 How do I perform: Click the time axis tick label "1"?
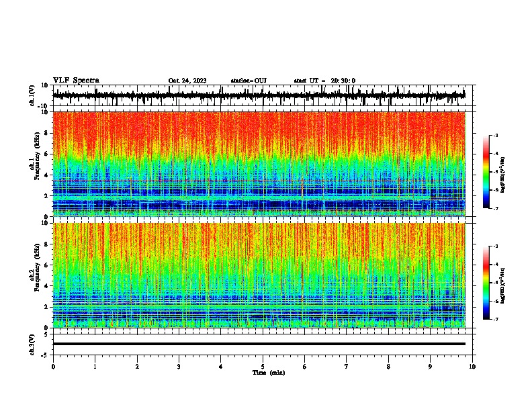pyautogui.click(x=95, y=367)
